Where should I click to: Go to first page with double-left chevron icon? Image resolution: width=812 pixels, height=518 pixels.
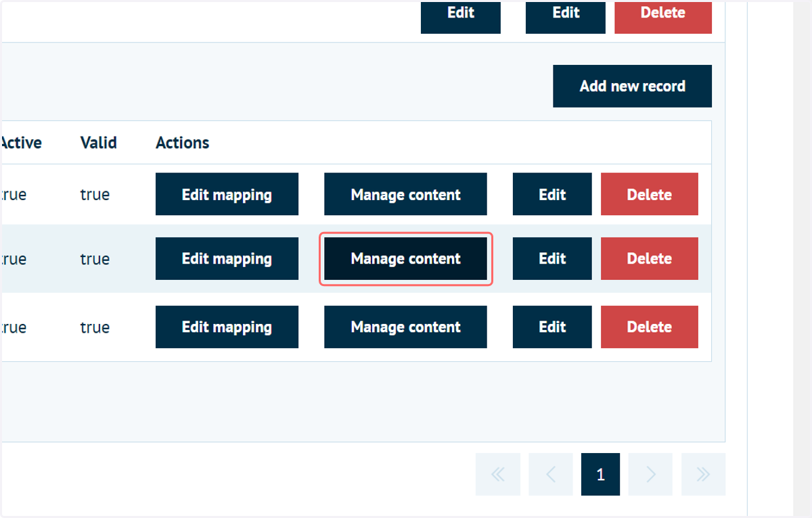pos(498,474)
